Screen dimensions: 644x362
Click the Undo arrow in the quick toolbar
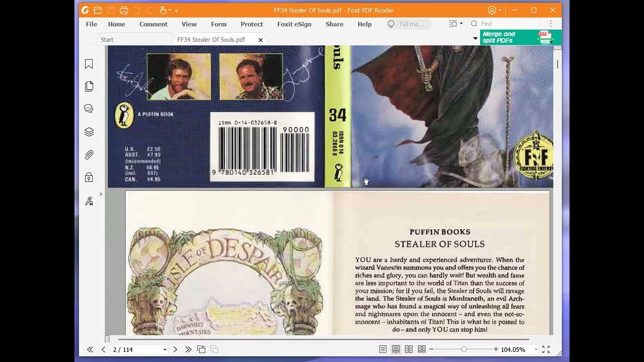click(x=137, y=10)
